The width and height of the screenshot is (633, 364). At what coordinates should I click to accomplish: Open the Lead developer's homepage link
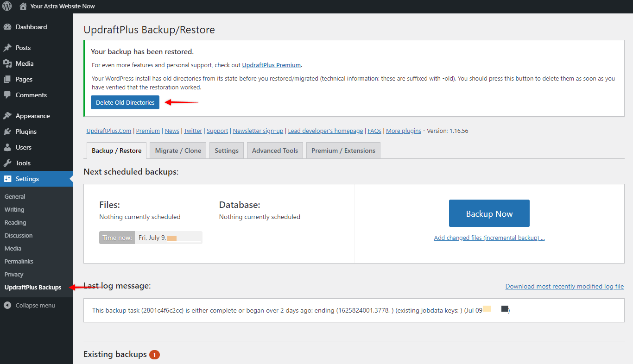[x=325, y=131]
